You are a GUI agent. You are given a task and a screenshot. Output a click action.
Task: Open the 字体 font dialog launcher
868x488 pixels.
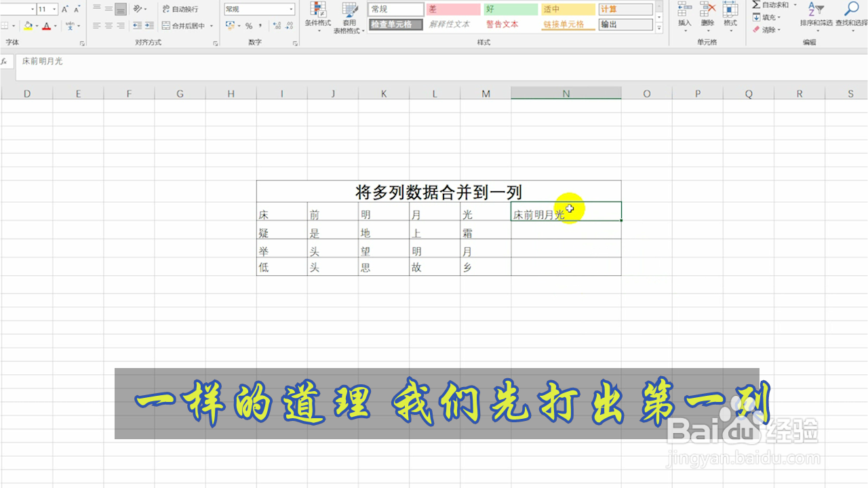tap(82, 43)
